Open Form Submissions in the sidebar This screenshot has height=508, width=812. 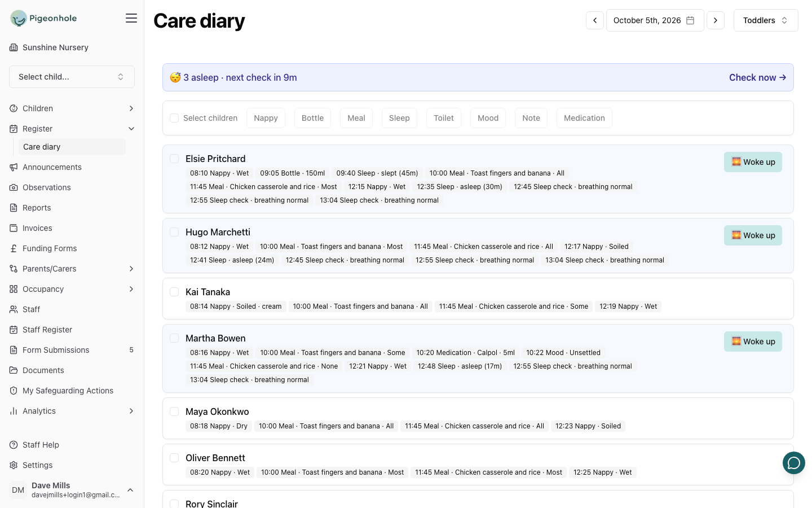(x=72, y=350)
